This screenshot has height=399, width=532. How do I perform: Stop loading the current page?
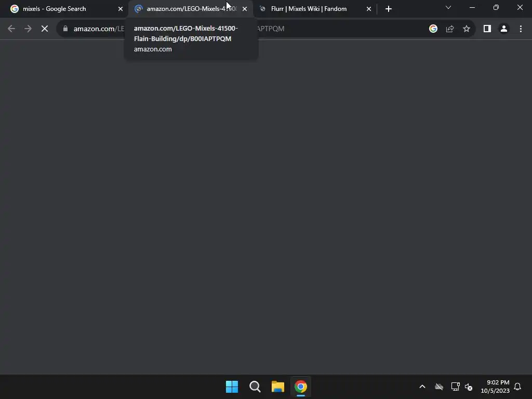point(45,29)
